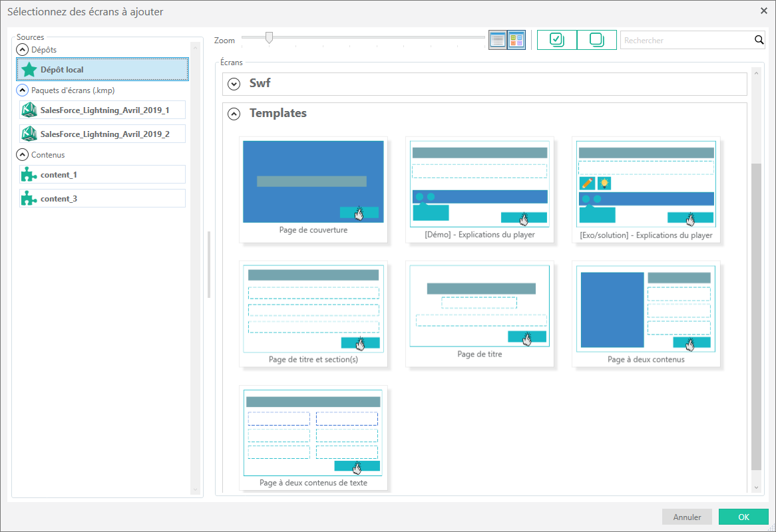Click the Annuler button
The image size is (776, 532).
point(687,517)
